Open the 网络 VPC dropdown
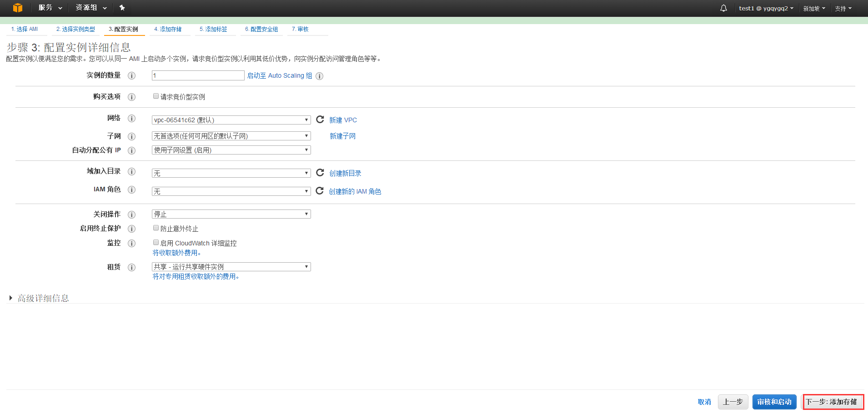Screen dimensions: 868x414 231,120
